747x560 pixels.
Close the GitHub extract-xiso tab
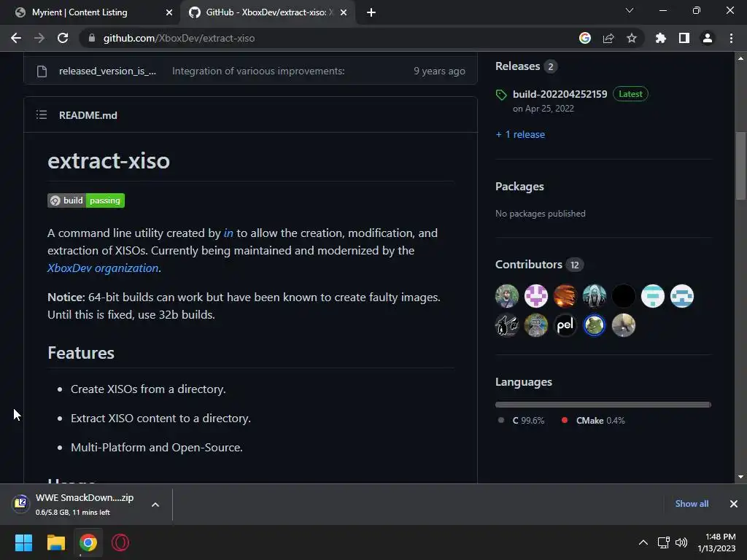pos(344,12)
